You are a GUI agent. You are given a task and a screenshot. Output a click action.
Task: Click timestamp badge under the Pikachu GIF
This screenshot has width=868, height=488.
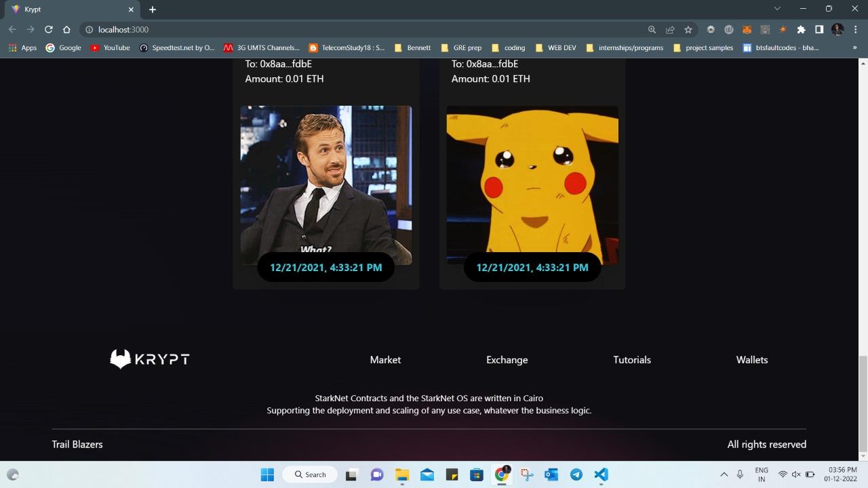tap(532, 267)
